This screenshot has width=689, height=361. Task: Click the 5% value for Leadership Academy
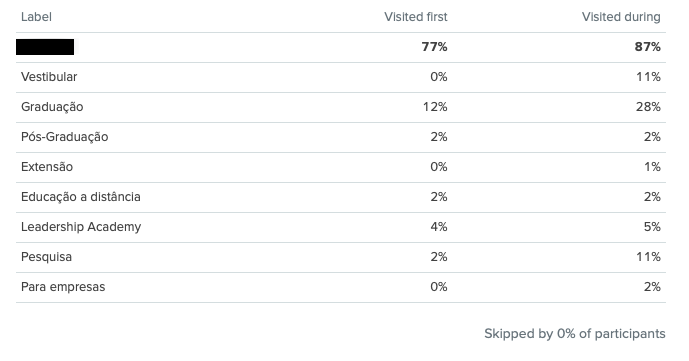[652, 227]
